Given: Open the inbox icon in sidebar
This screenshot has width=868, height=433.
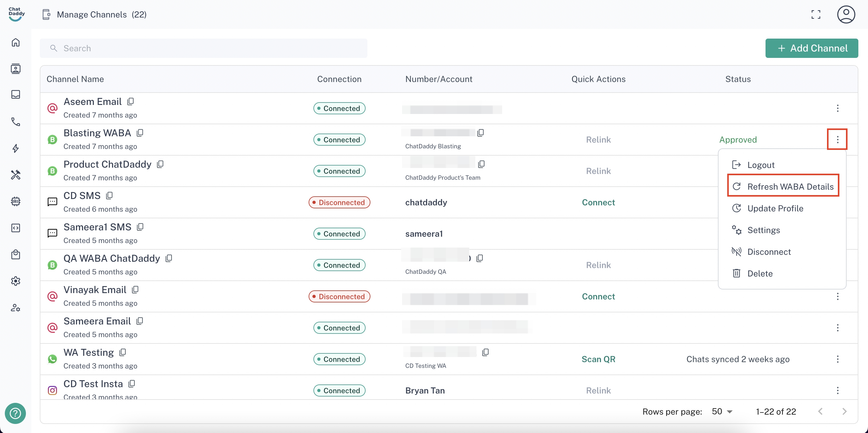Looking at the screenshot, I should pyautogui.click(x=15, y=94).
